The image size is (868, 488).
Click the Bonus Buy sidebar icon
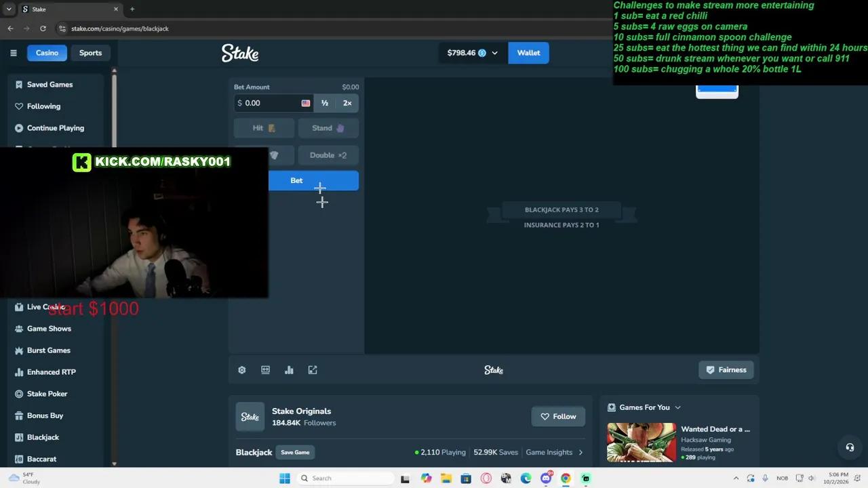pyautogui.click(x=19, y=415)
